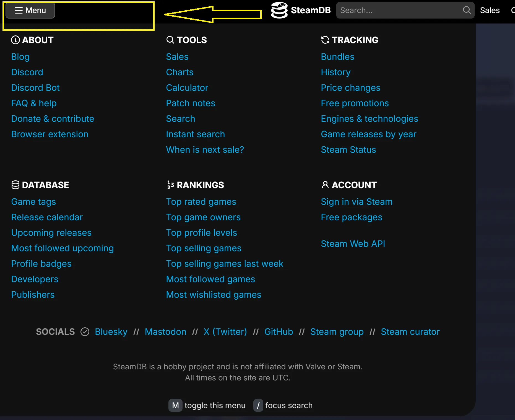515x420 pixels.
Task: View Most followed games
Action: pyautogui.click(x=211, y=279)
